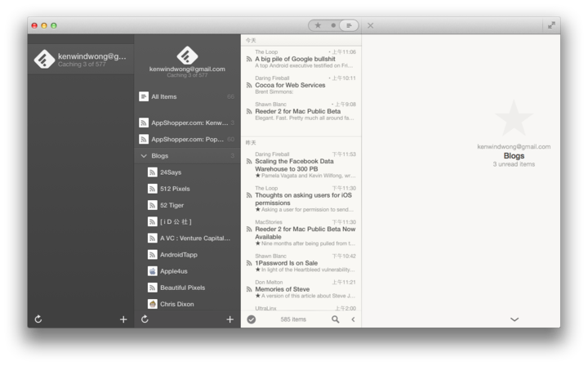The height and width of the screenshot is (366, 588).
Task: Add subscription with plus in feeds panel
Action: click(229, 319)
